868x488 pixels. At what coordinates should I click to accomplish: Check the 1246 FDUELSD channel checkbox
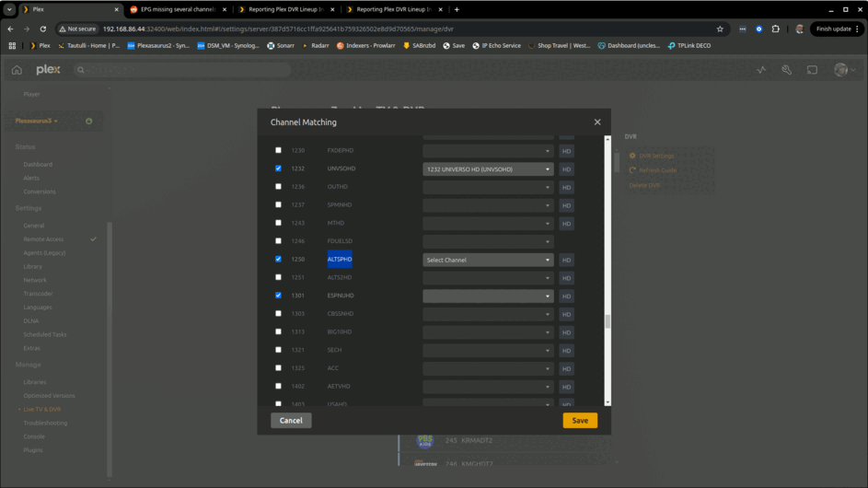pyautogui.click(x=279, y=241)
